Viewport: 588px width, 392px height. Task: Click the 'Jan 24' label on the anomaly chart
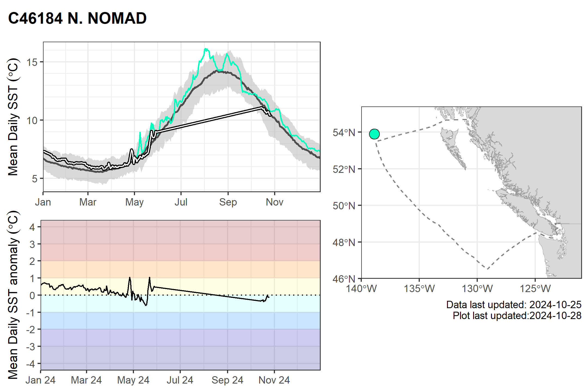point(41,380)
